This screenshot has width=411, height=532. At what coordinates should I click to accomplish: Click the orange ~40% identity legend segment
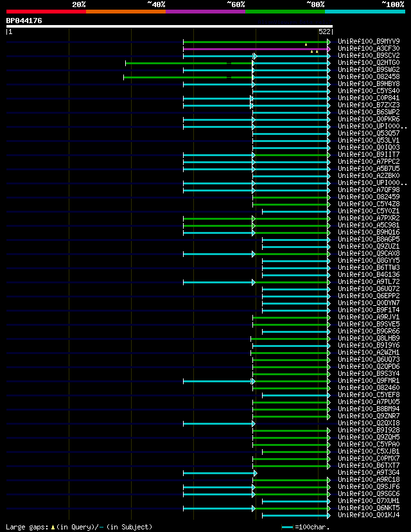point(126,12)
